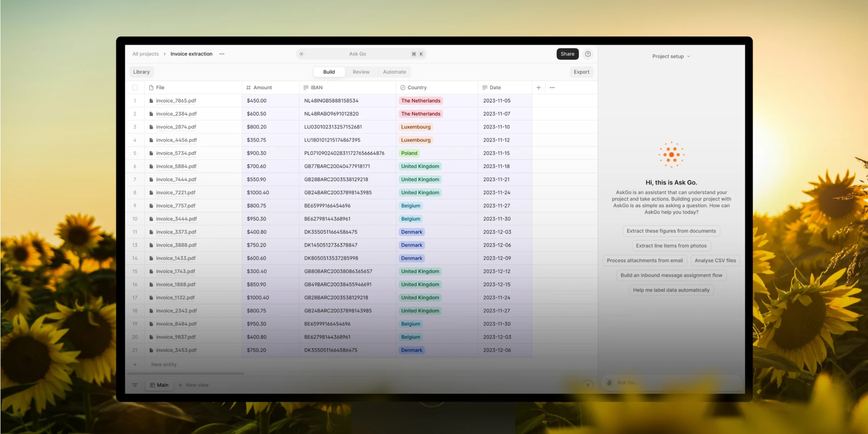Open the Main view tab
868x434 pixels.
(x=159, y=385)
